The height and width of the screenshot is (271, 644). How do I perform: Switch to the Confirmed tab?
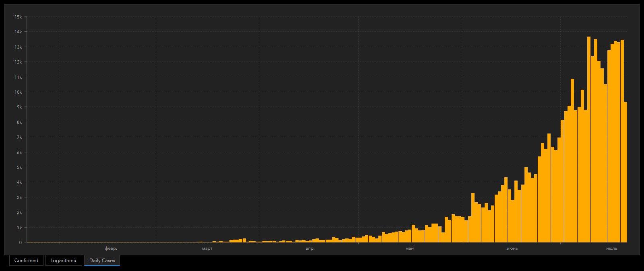pyautogui.click(x=26, y=261)
